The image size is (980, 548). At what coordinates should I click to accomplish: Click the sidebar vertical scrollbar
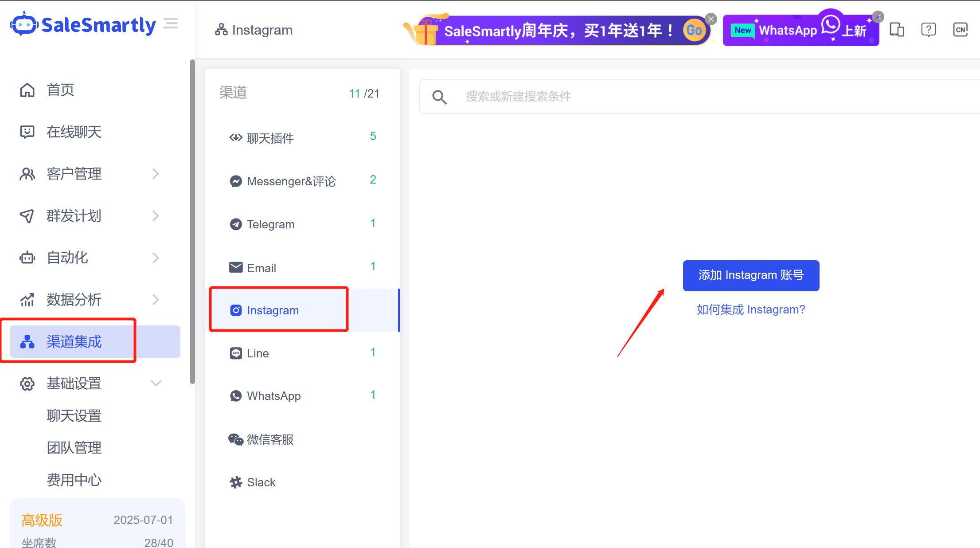point(192,222)
